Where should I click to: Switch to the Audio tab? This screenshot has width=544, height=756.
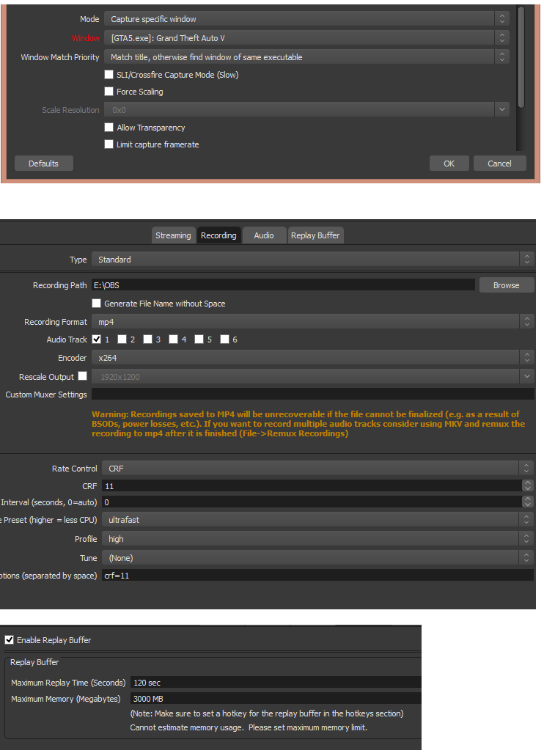264,235
